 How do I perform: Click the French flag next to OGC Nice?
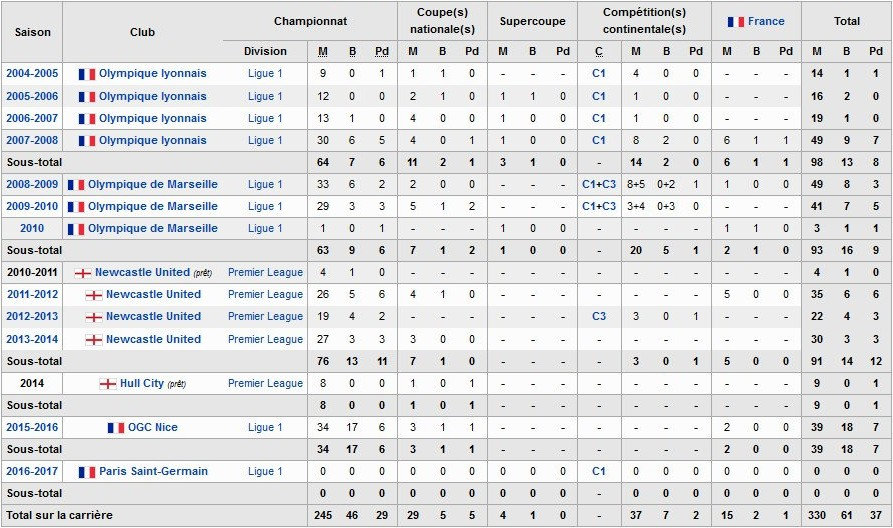(x=116, y=427)
